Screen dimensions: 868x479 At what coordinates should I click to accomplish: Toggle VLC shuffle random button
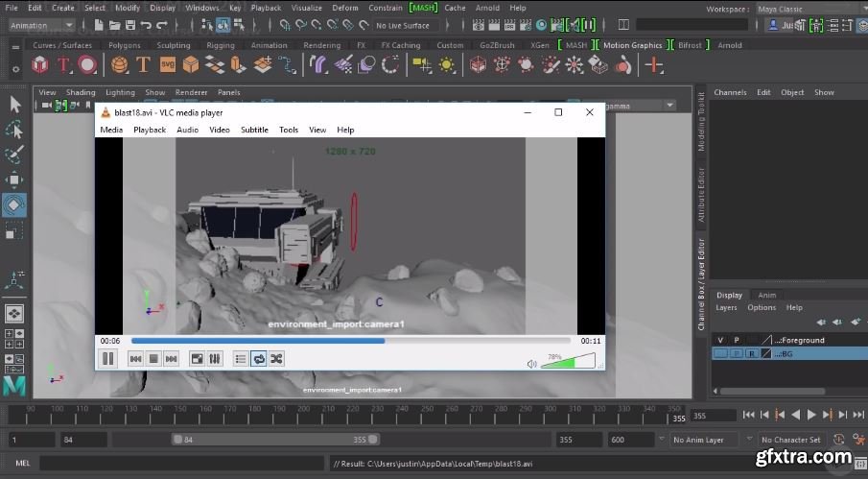point(276,359)
